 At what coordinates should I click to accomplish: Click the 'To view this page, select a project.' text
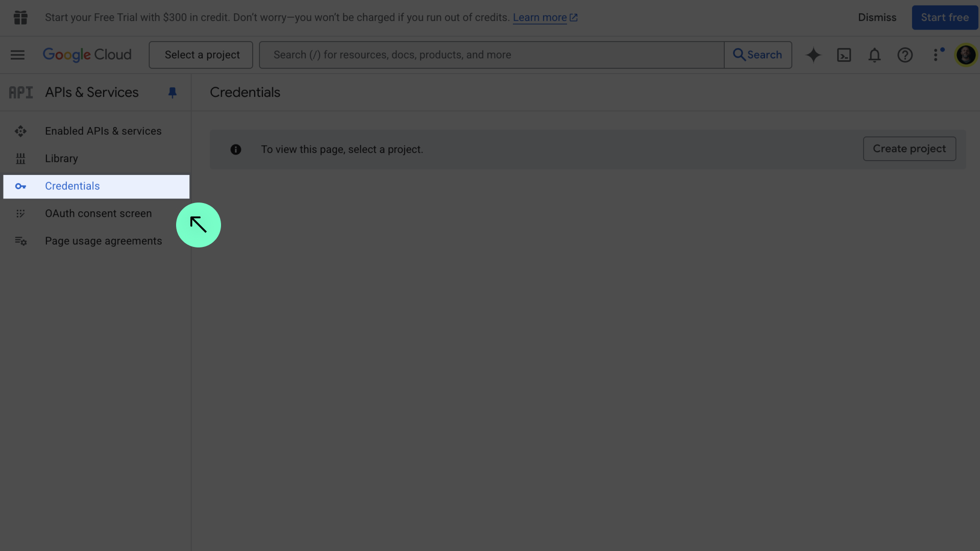(342, 149)
